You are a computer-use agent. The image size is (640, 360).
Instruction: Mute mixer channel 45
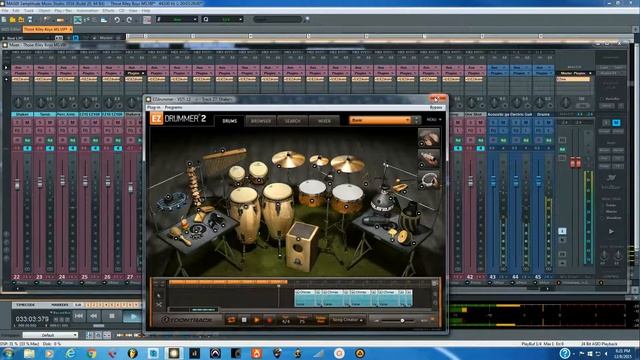(x=548, y=122)
